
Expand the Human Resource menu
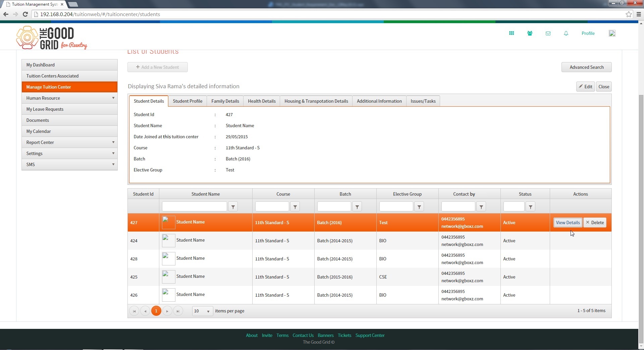[x=69, y=98]
